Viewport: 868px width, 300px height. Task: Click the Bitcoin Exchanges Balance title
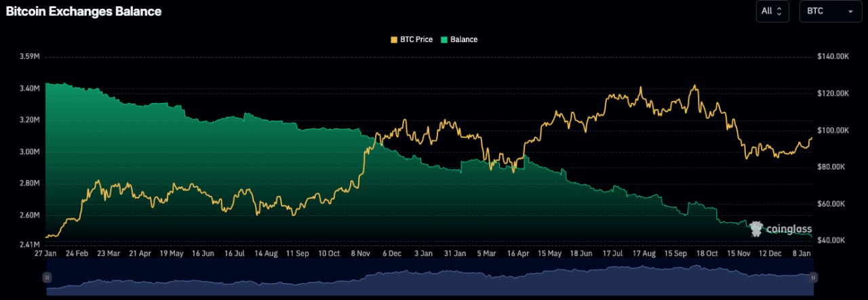pos(83,12)
